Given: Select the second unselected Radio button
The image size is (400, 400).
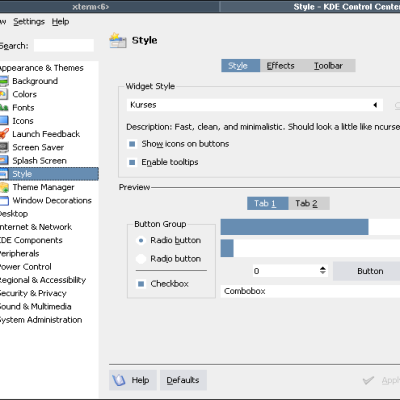Looking at the screenshot, I should click(141, 259).
